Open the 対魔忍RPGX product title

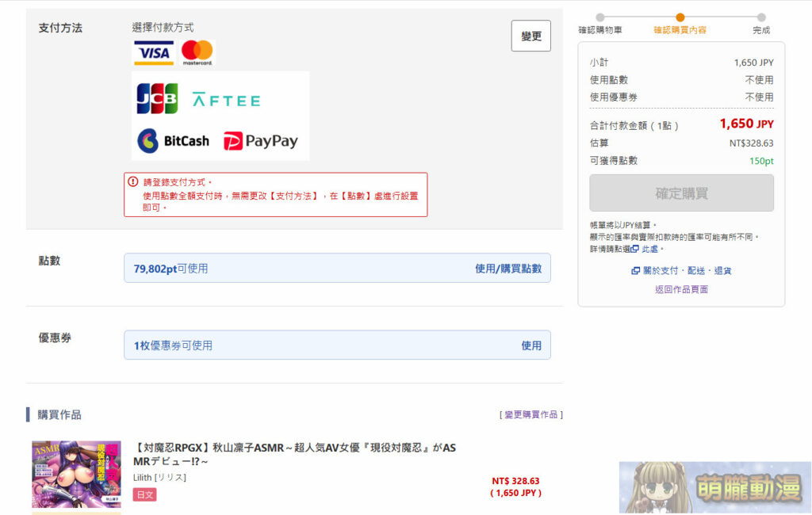pyautogui.click(x=295, y=454)
